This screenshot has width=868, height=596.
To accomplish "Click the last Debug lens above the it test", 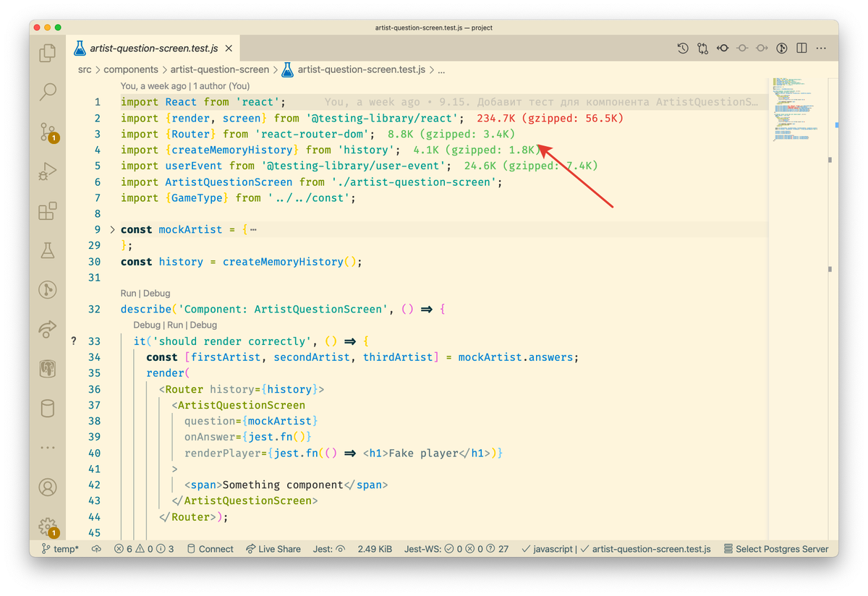I will tap(203, 325).
